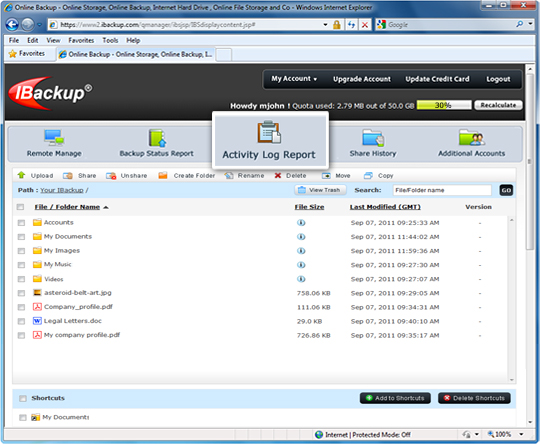Check the My Documents folder checkbox
This screenshot has height=444, width=540.
(x=21, y=237)
